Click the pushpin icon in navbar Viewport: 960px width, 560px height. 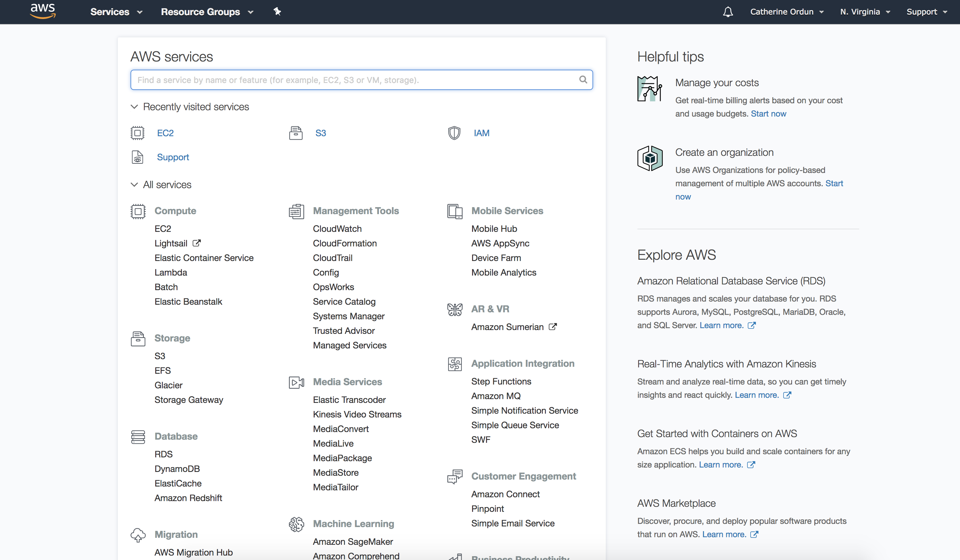277,12
